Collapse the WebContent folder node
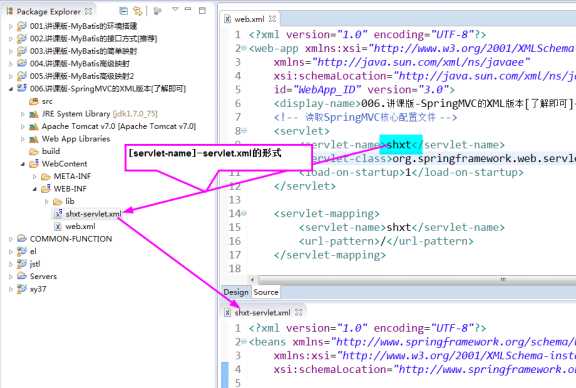The height and width of the screenshot is (388, 576). 23,164
